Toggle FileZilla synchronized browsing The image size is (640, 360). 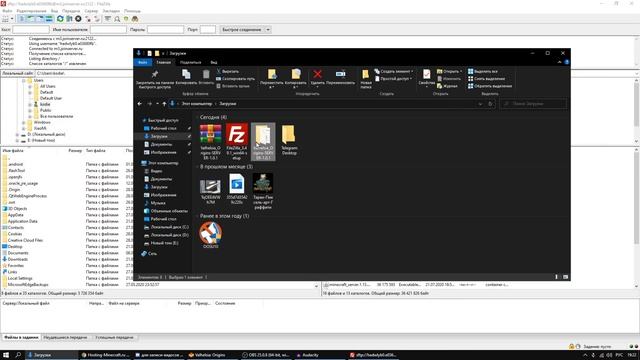point(126,19)
